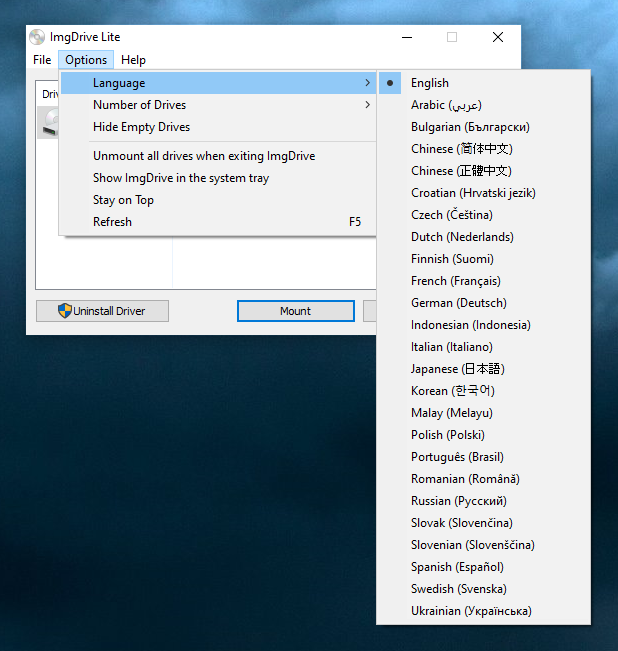
Task: Expand the Language submenu arrow
Action: coord(367,83)
